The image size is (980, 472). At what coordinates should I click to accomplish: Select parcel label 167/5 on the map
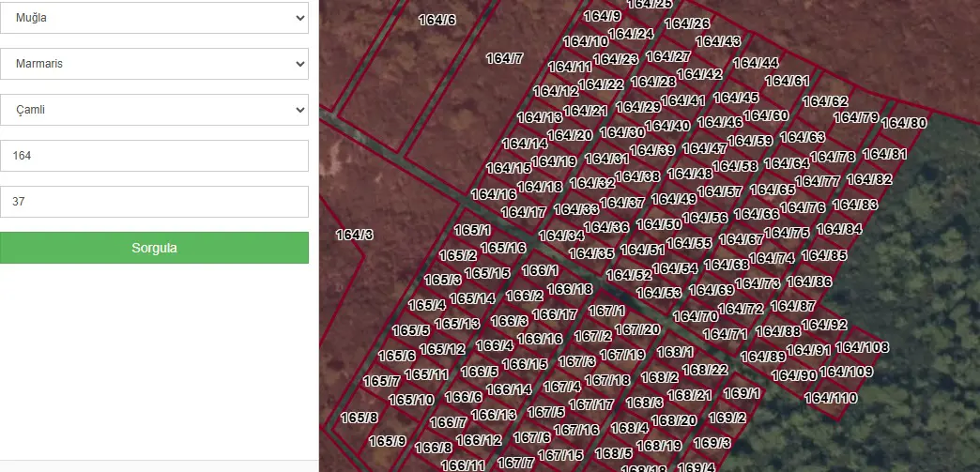coord(546,413)
